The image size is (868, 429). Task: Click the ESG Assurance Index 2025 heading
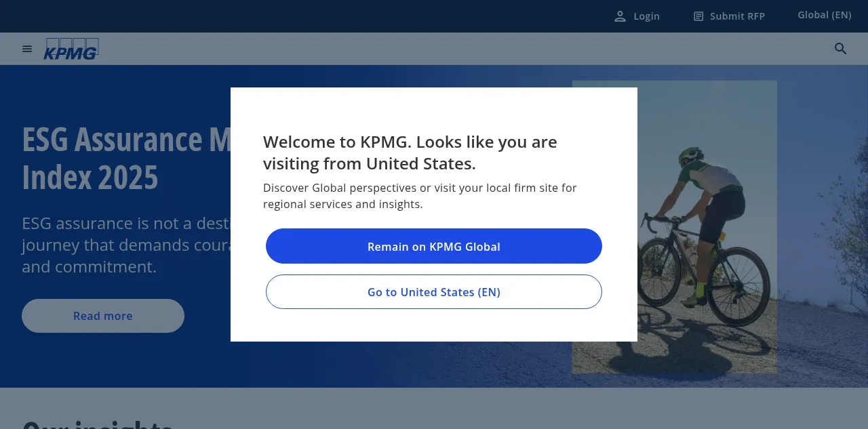(126, 158)
